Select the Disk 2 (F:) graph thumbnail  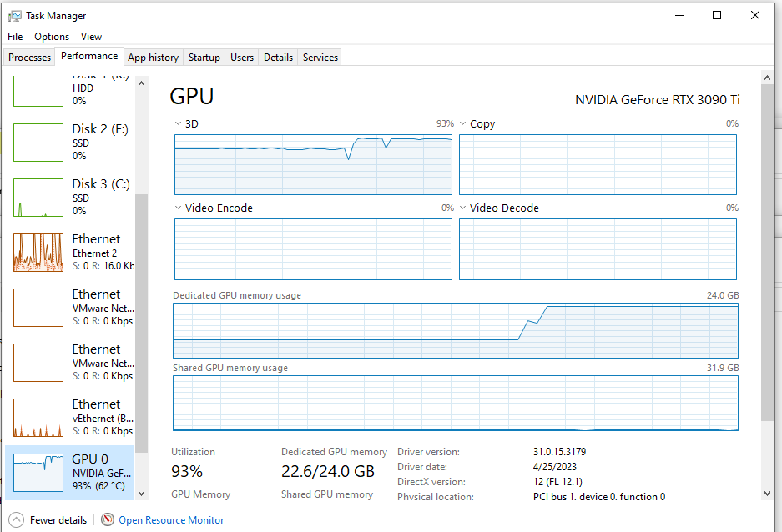(x=38, y=143)
